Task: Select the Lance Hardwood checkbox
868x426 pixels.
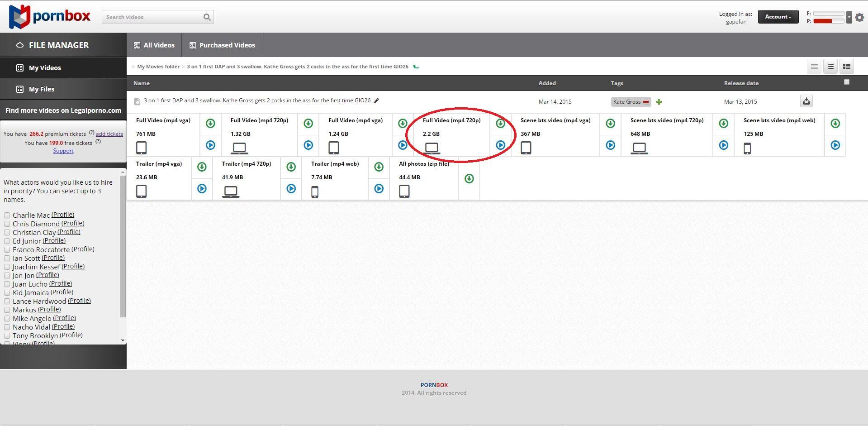Action: pos(7,302)
